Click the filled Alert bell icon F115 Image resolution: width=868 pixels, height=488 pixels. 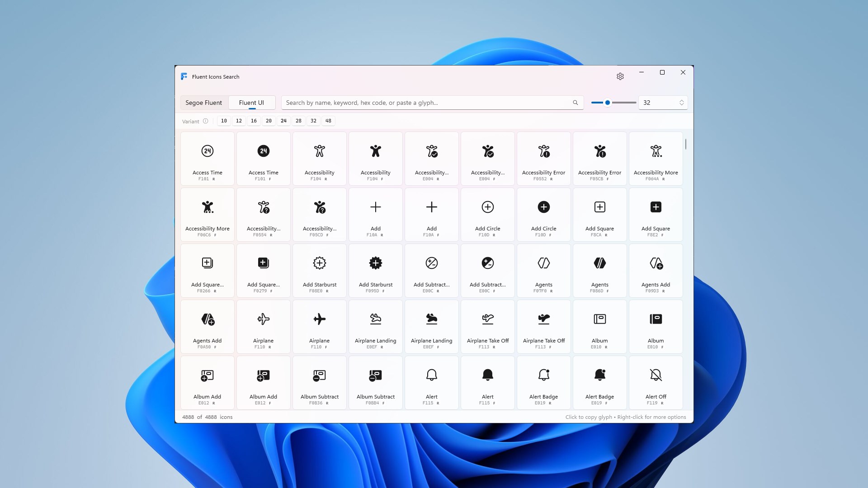pos(488,383)
